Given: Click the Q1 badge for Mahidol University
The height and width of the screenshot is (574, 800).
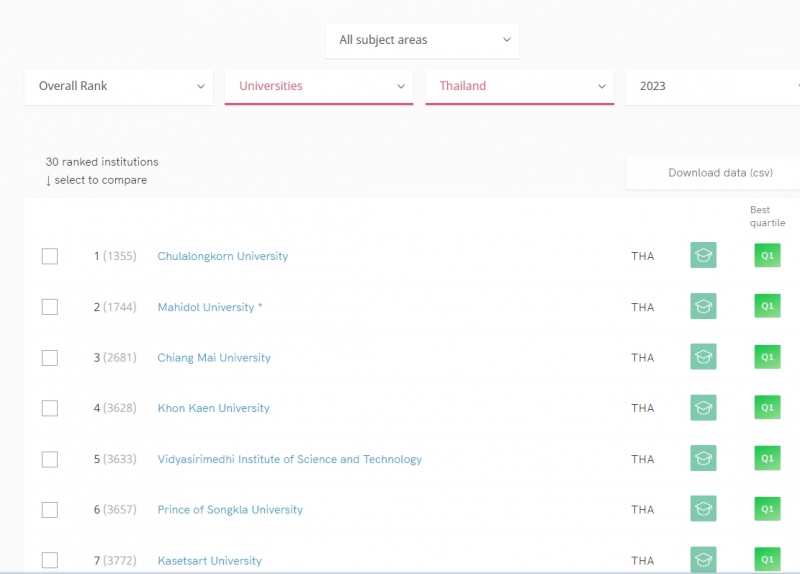Looking at the screenshot, I should [767, 306].
